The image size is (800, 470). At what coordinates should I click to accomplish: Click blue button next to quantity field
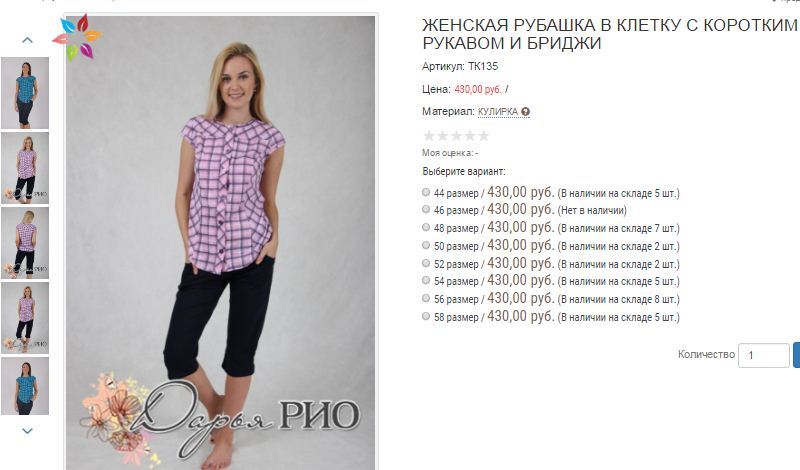coord(796,355)
